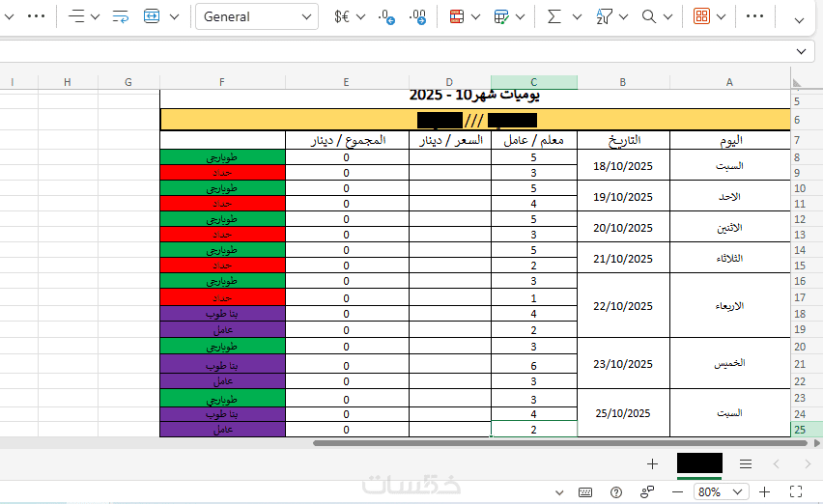Expand merge options dropdown arrow

click(x=174, y=16)
